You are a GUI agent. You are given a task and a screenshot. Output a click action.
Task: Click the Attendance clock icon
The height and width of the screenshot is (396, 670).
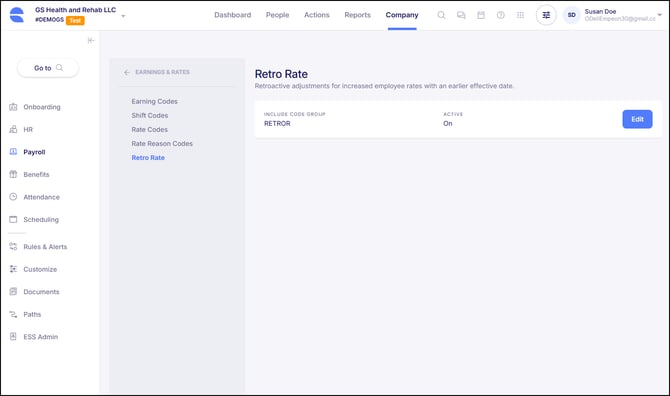tap(13, 197)
